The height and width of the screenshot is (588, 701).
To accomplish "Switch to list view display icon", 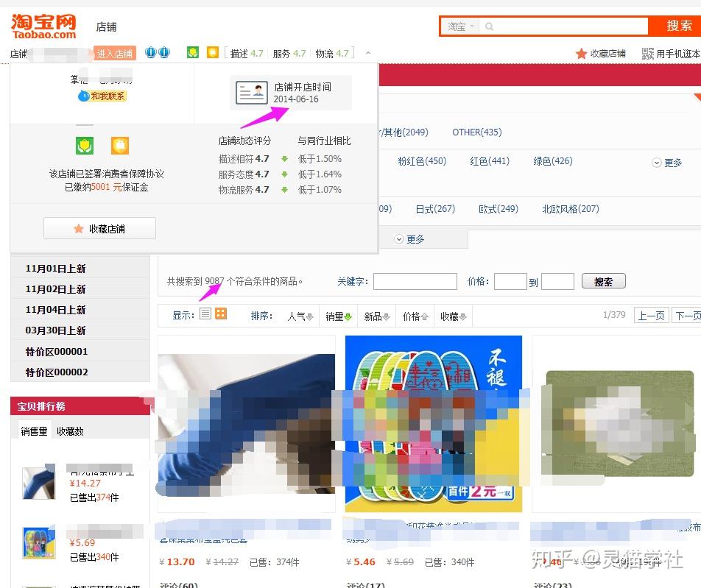I will pyautogui.click(x=205, y=314).
